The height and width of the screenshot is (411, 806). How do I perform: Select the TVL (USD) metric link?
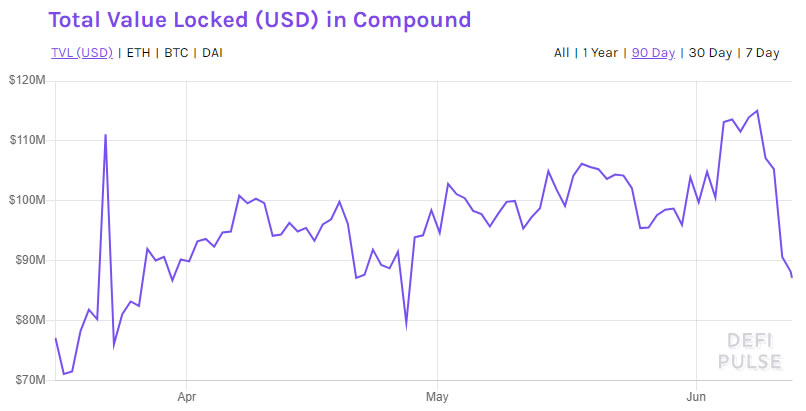82,53
